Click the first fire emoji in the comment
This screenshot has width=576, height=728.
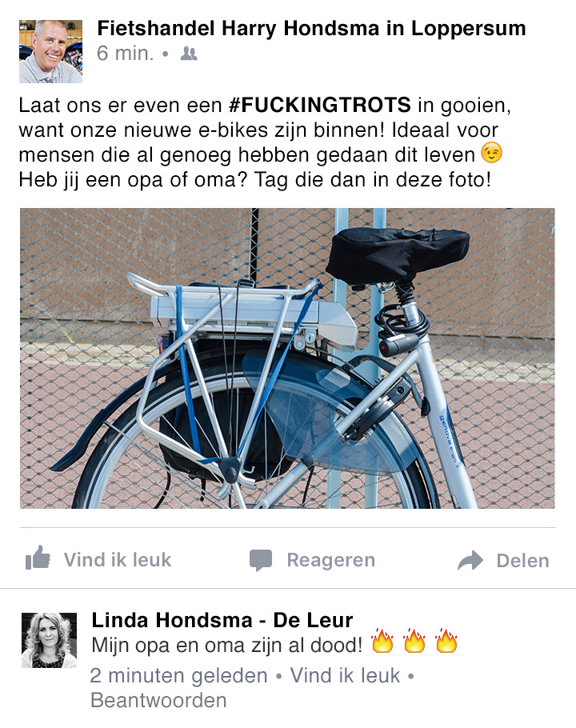382,642
